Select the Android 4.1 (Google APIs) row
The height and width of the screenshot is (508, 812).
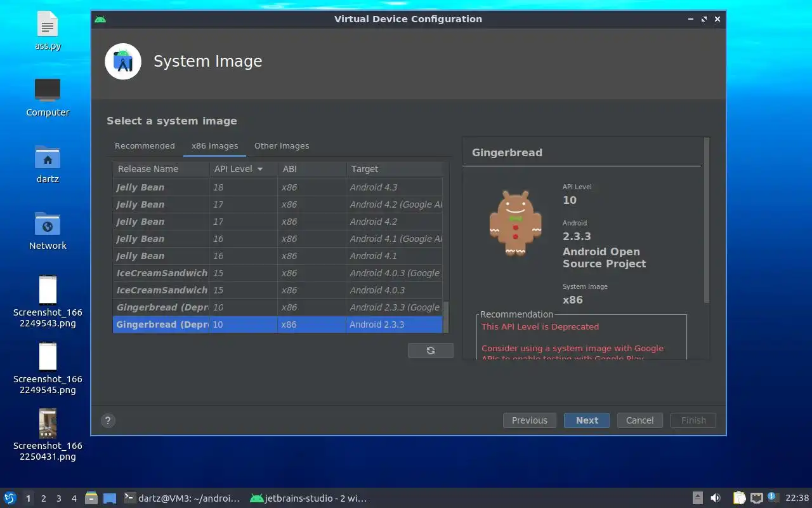(x=278, y=239)
